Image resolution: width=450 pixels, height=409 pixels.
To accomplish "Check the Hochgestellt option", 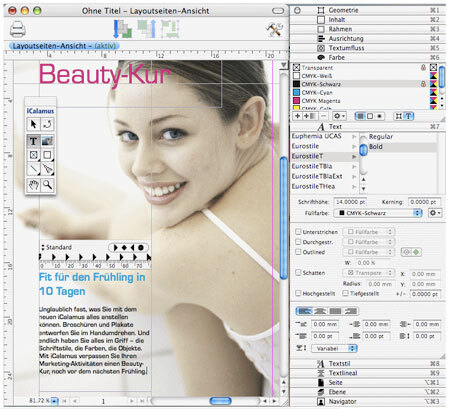I will 298,293.
